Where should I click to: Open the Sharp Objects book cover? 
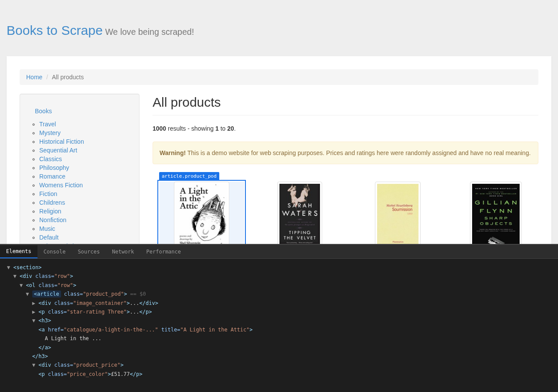click(x=496, y=213)
